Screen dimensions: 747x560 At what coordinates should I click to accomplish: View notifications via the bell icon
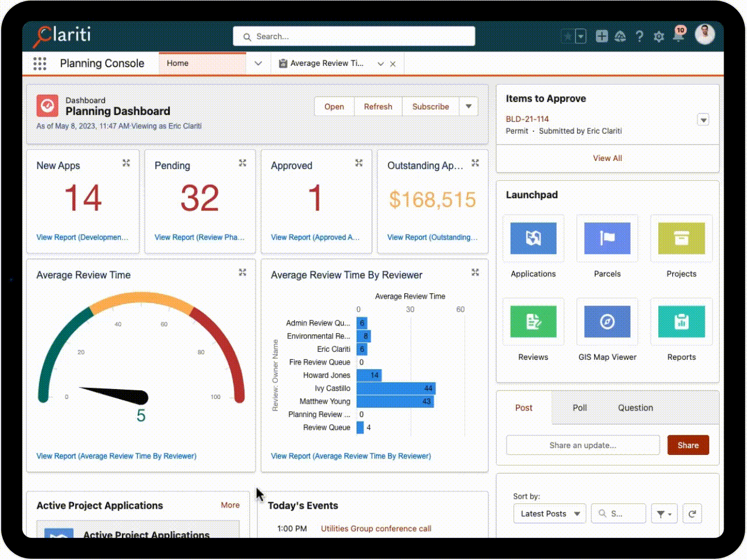coord(678,36)
